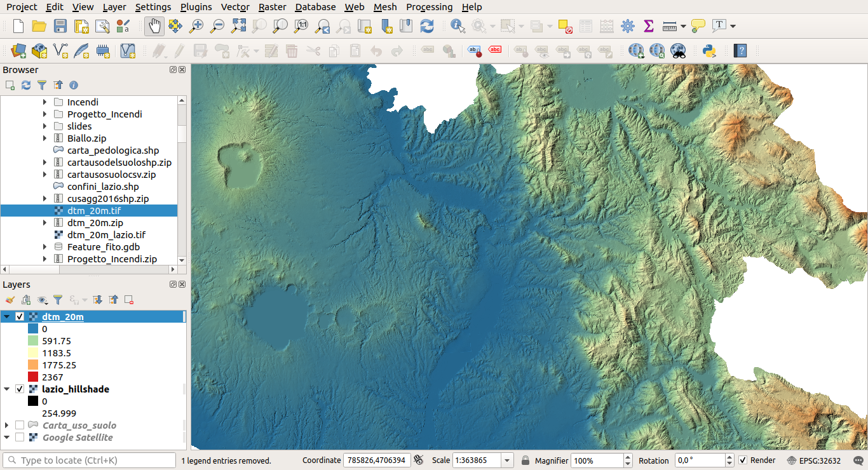Toggle the Render checkbox in status bar
Image resolution: width=868 pixels, height=470 pixels.
point(743,460)
